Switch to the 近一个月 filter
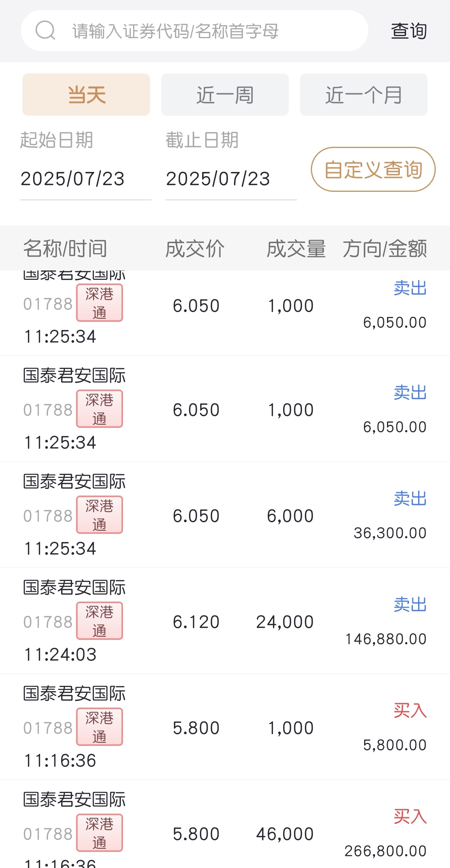Image resolution: width=450 pixels, height=868 pixels. 364,94
